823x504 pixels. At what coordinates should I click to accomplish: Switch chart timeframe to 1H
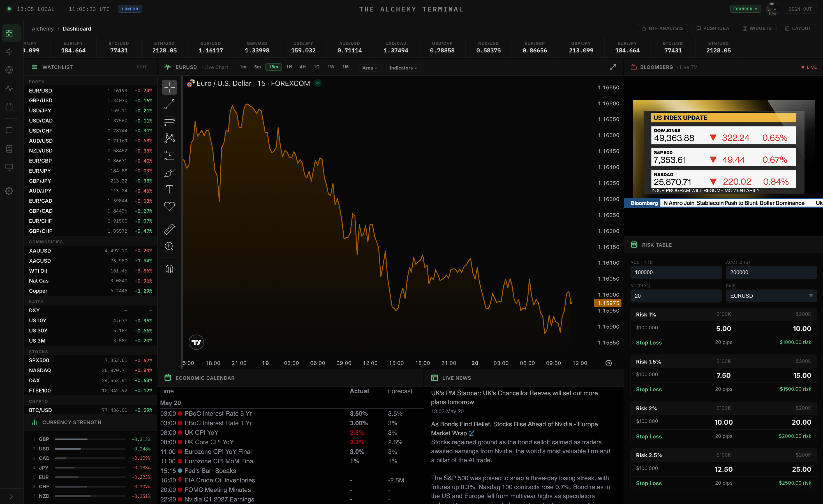coord(289,67)
